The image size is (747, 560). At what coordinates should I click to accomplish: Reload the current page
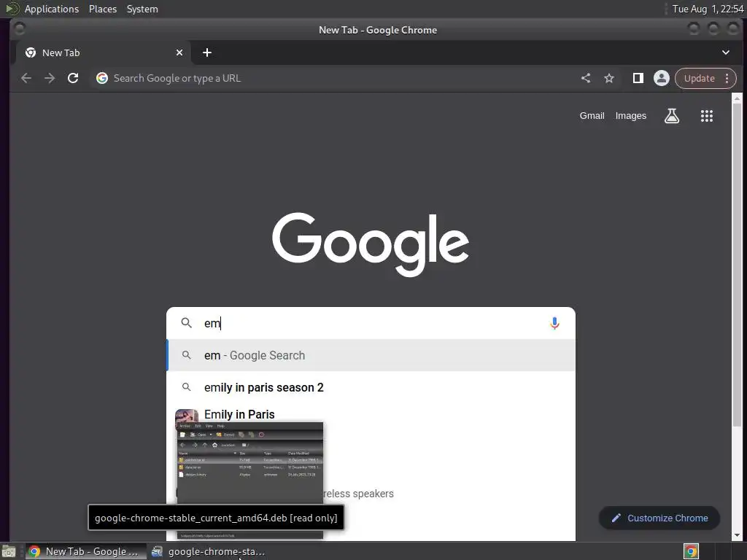73,78
